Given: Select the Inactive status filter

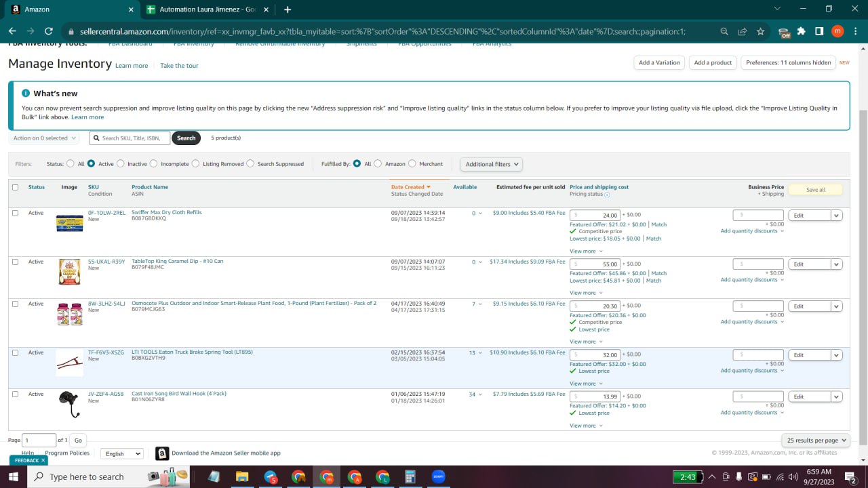Looking at the screenshot, I should coord(121,163).
